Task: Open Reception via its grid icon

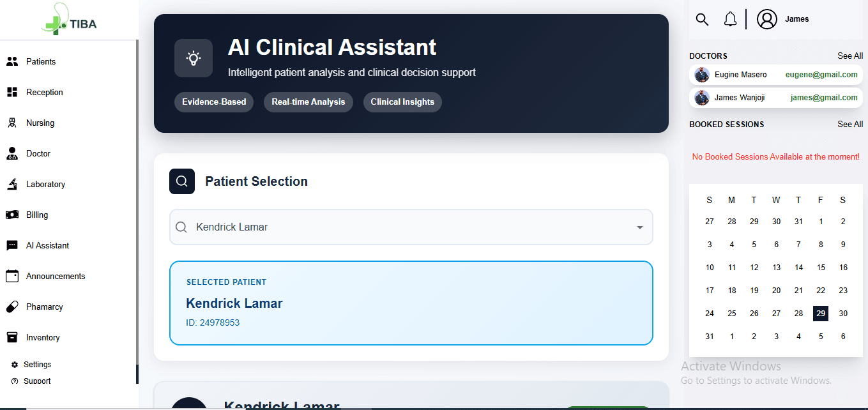Action: tap(12, 93)
